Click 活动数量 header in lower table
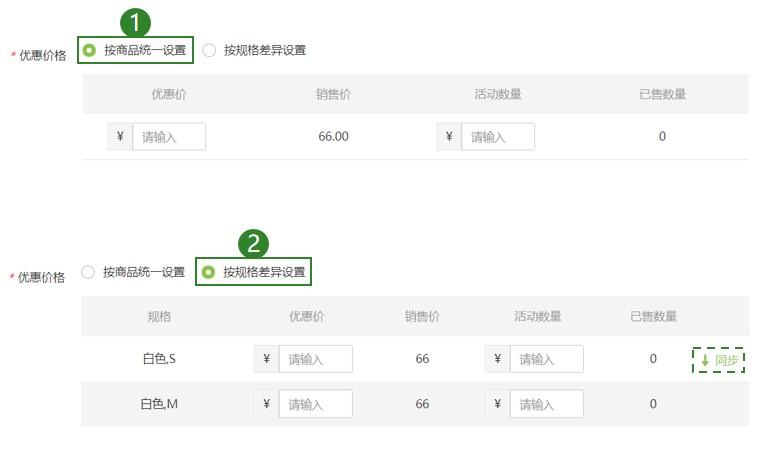 pos(538,316)
